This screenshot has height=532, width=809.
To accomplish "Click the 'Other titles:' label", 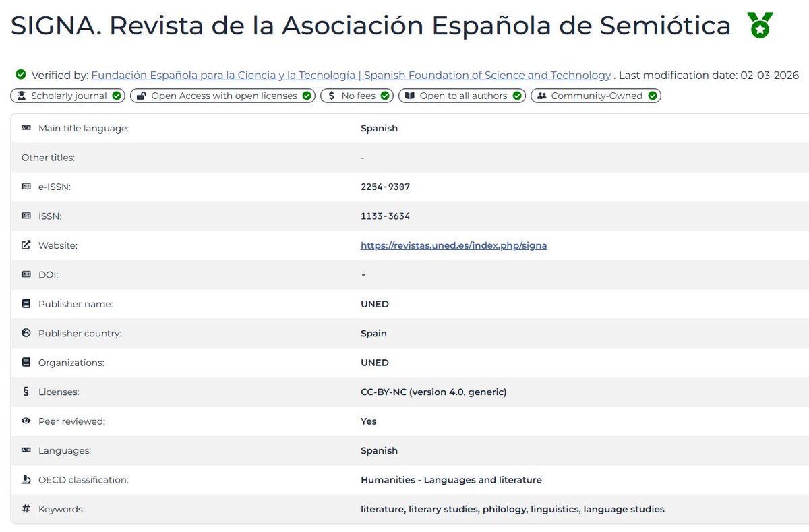I will tap(48, 158).
